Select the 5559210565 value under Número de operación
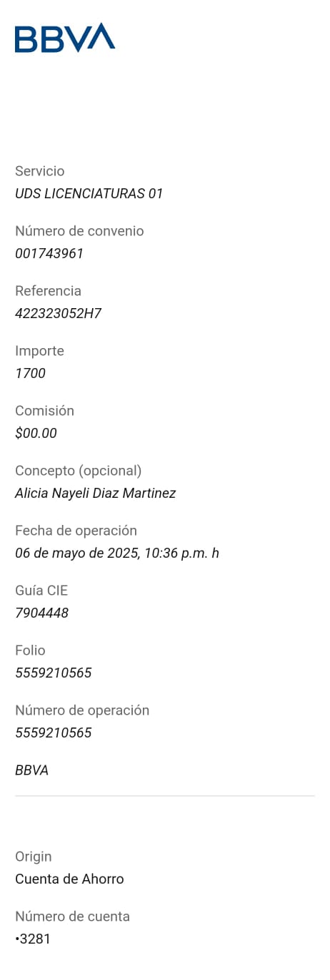This screenshot has width=330, height=980. [54, 733]
